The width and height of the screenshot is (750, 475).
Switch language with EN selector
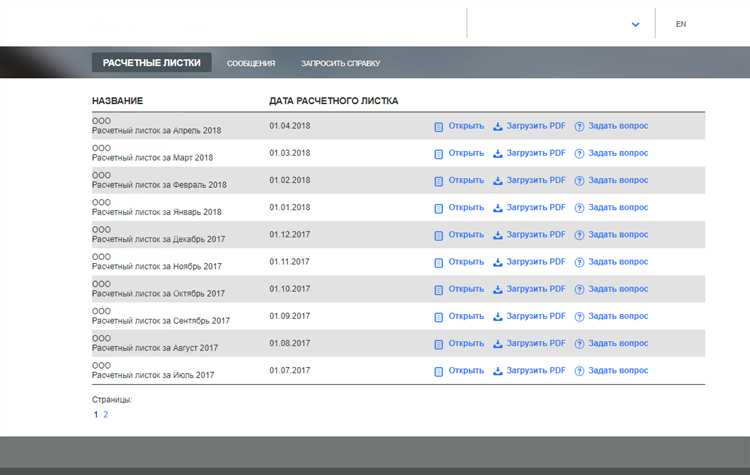pyautogui.click(x=681, y=24)
